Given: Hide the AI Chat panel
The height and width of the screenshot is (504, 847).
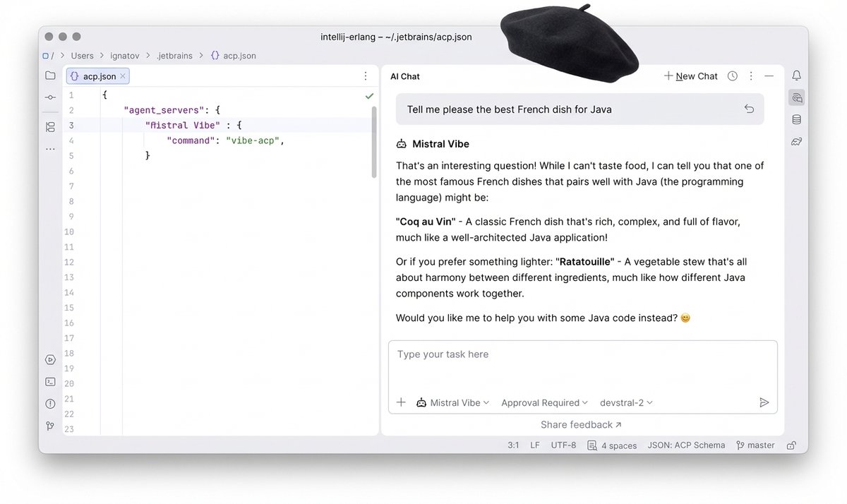Looking at the screenshot, I should (x=769, y=76).
